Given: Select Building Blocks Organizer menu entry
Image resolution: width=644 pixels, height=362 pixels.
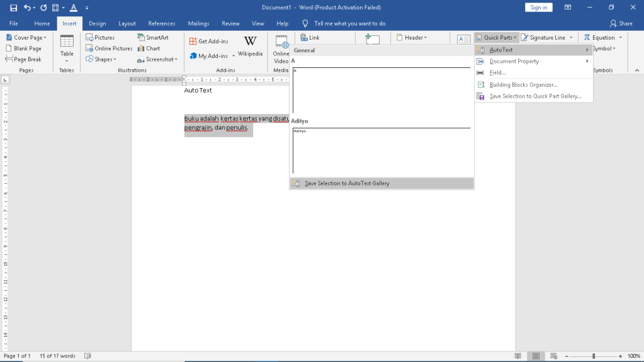Looking at the screenshot, I should [523, 84].
